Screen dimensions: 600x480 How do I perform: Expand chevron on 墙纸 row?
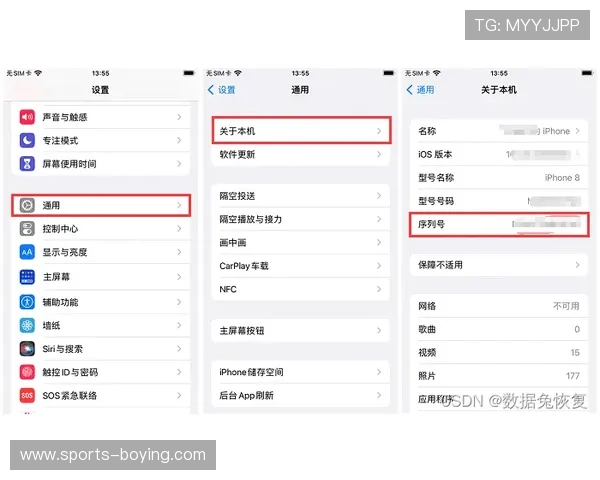point(179,325)
